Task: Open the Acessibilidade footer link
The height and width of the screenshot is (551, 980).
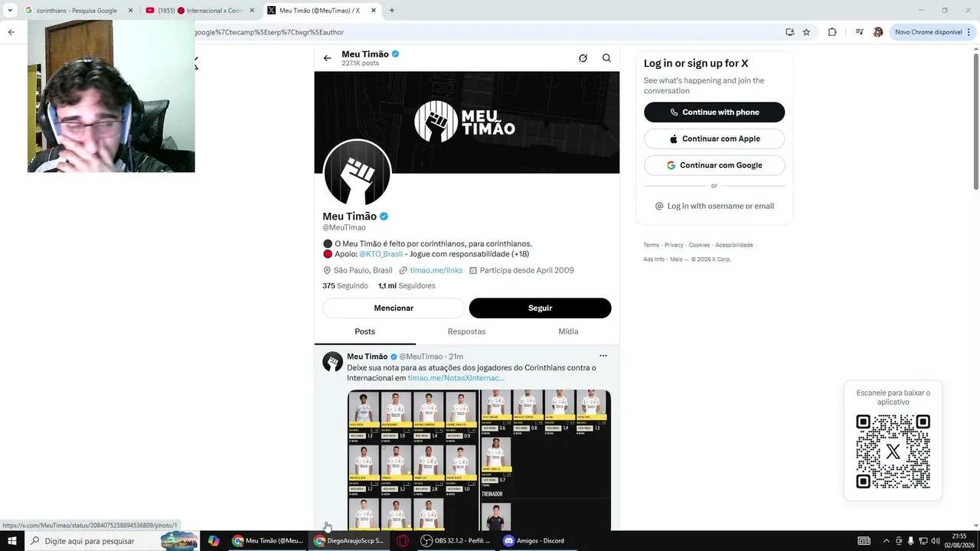Action: tap(734, 245)
